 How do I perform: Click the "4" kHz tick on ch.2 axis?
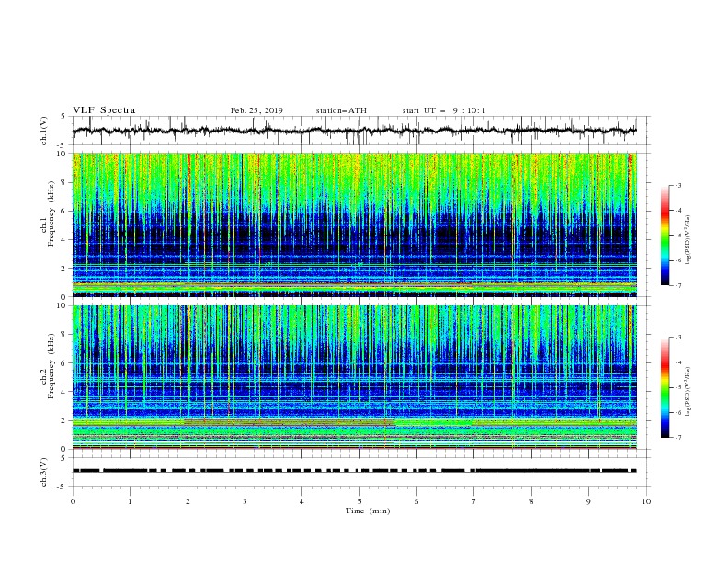(x=64, y=392)
